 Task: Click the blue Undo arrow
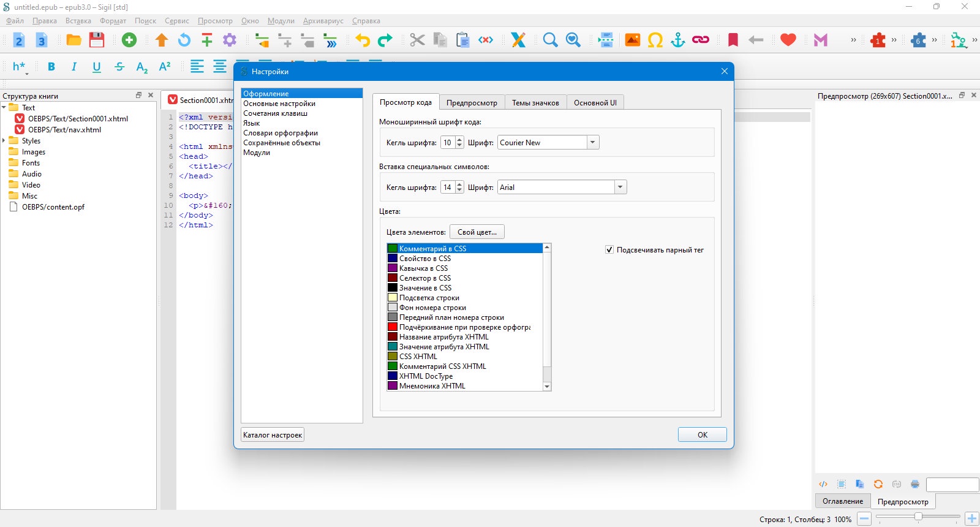coord(363,40)
